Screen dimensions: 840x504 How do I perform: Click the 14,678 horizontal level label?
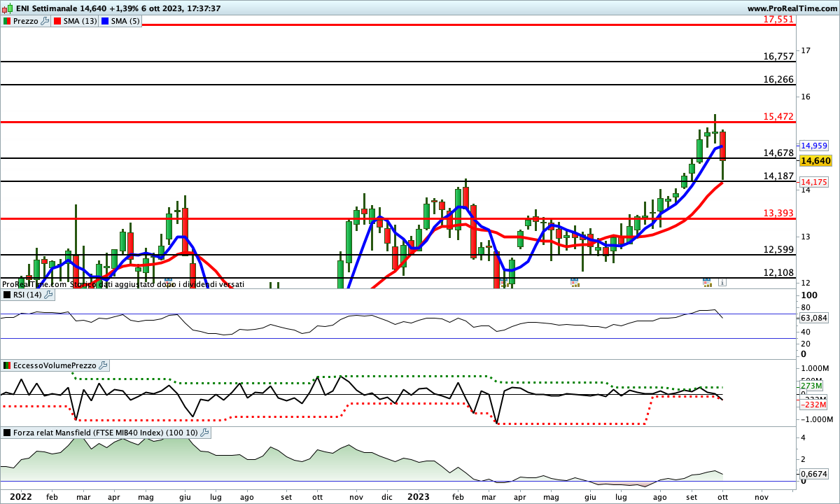[778, 153]
